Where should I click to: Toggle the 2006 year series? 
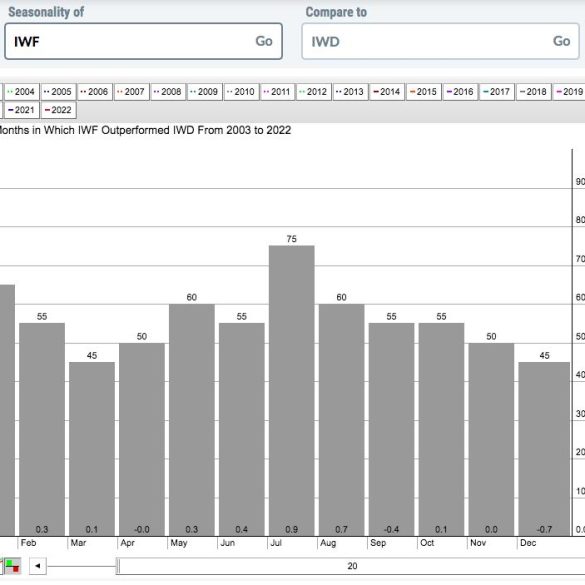click(x=94, y=92)
